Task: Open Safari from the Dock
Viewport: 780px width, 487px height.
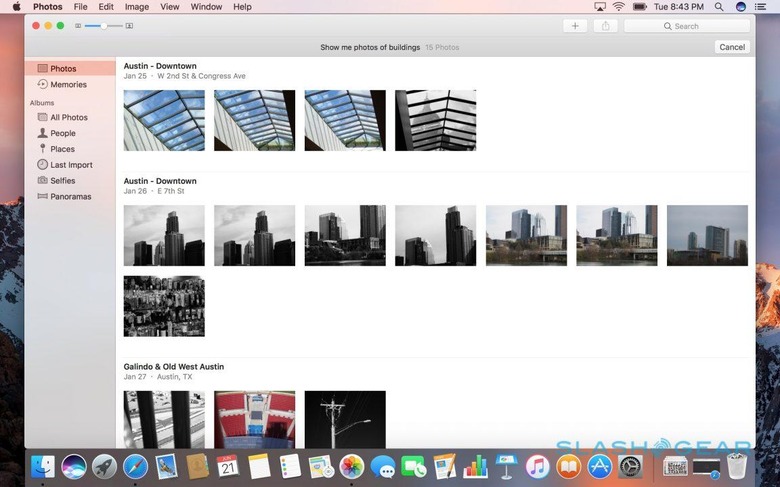Action: coord(135,466)
